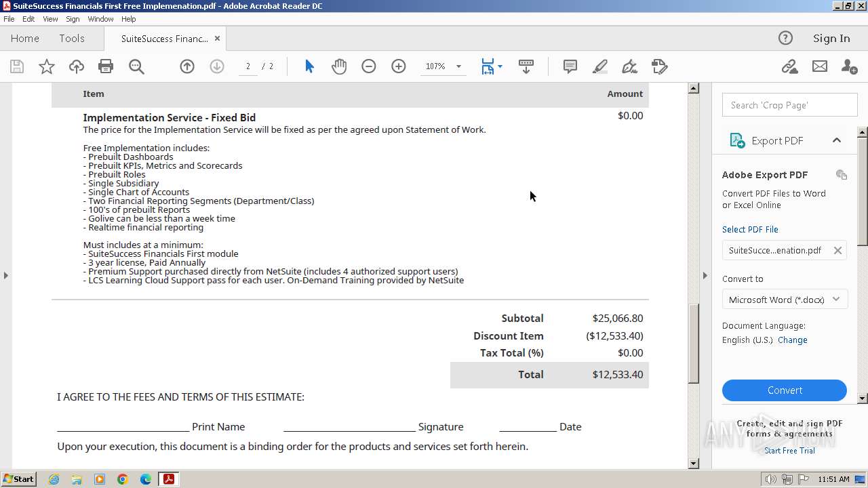The image size is (868, 488).
Task: Click the selected file name field
Action: point(785,250)
